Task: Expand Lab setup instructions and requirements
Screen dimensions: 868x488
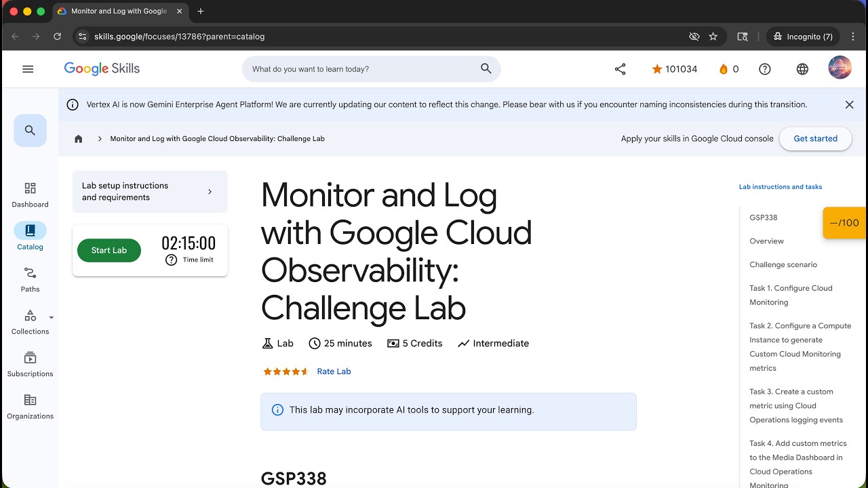Action: pos(150,192)
